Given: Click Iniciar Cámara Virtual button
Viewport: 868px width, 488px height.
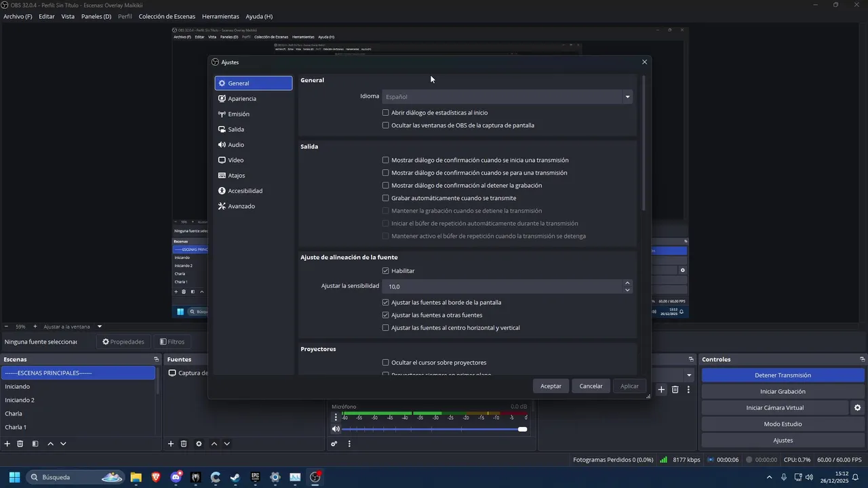Looking at the screenshot, I should 775,408.
